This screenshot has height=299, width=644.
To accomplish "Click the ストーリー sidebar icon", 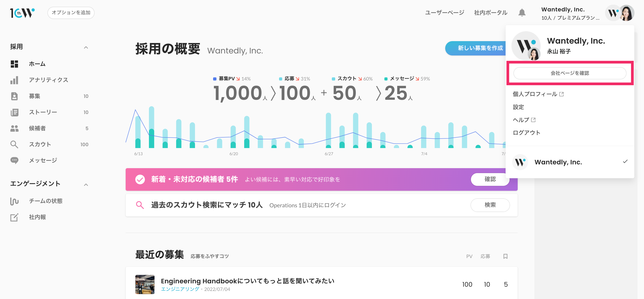I will click(x=14, y=112).
